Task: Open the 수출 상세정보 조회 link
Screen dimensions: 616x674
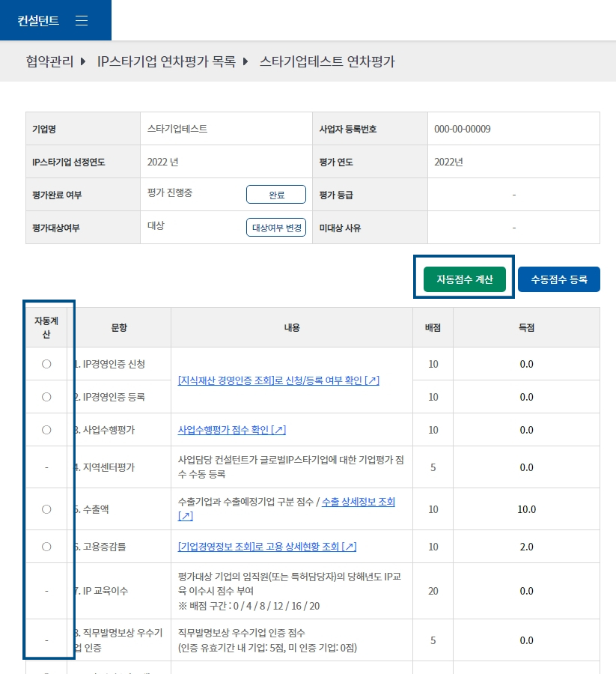Action: (x=358, y=502)
